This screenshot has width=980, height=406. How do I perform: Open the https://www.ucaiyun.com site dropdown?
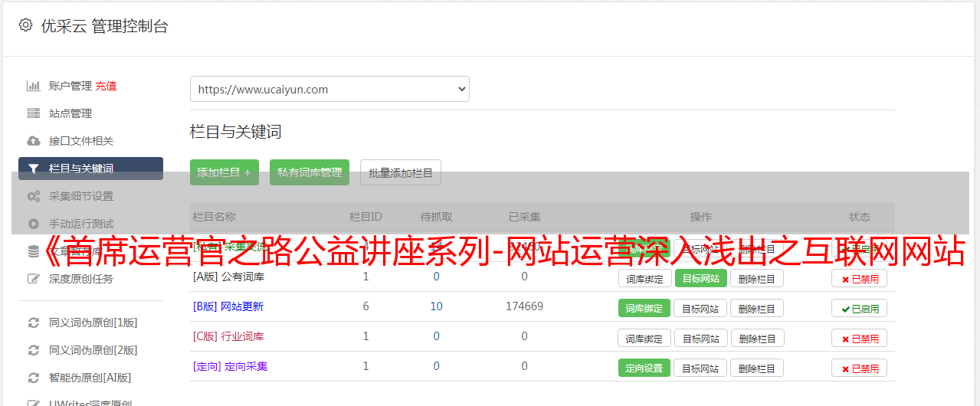(329, 89)
